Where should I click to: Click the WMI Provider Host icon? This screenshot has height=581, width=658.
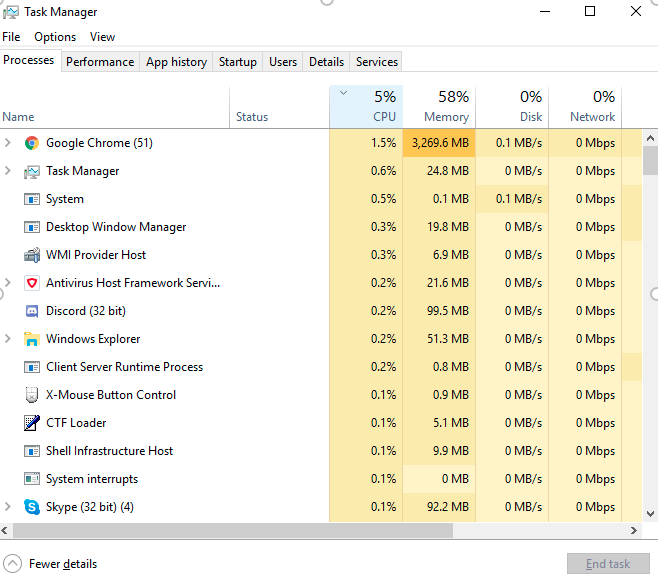(x=32, y=255)
